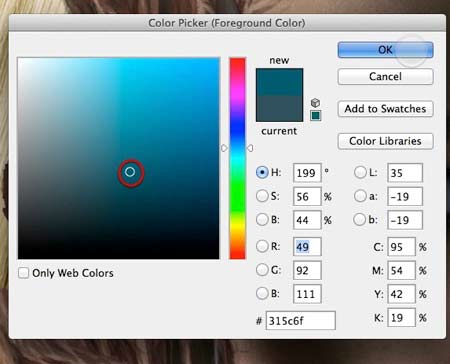This screenshot has width=450, height=364.
Task: Click the left arrow of the hue slider
Action: [224, 148]
